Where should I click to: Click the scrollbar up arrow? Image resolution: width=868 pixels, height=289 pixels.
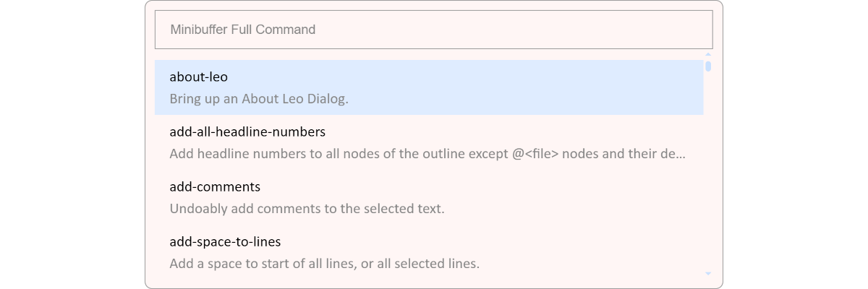tap(708, 54)
